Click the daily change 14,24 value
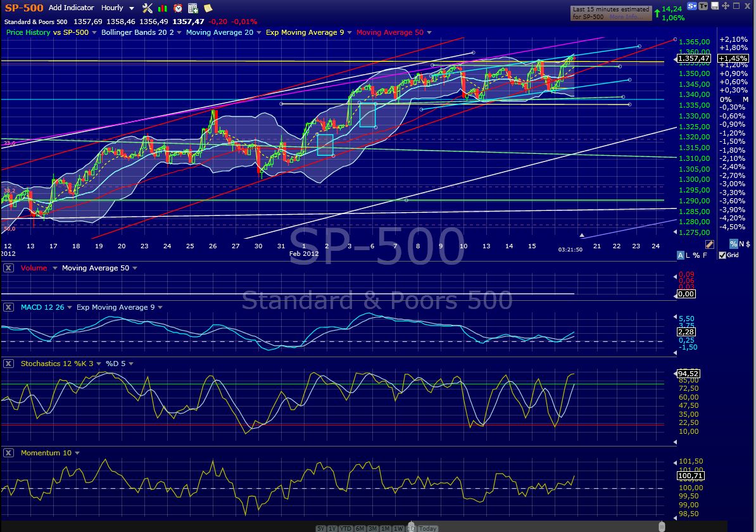The image size is (756, 532). (672, 9)
